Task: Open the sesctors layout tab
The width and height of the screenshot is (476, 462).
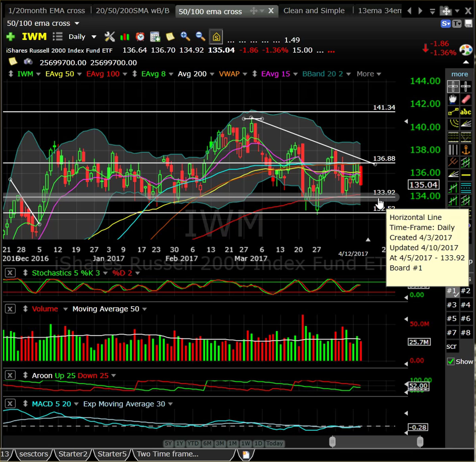Action: [x=34, y=454]
